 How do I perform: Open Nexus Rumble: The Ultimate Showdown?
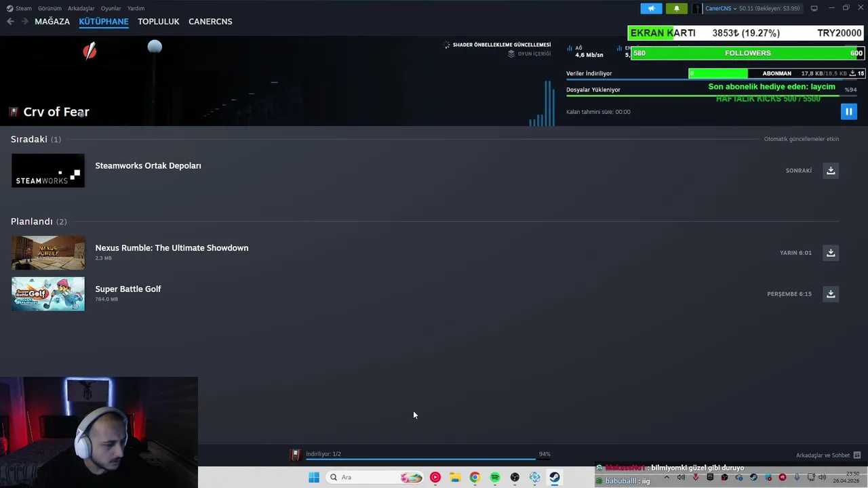click(x=172, y=248)
